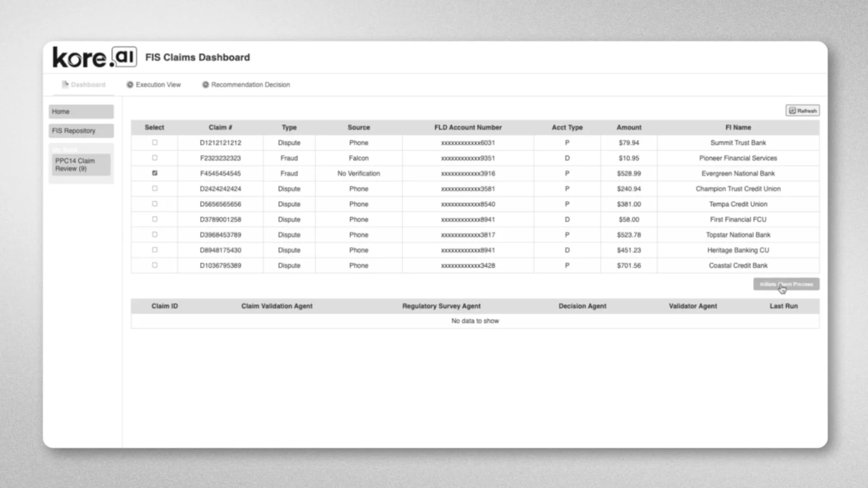
Task: Open the PPC14 Claim Review (9) item
Action: point(81,165)
